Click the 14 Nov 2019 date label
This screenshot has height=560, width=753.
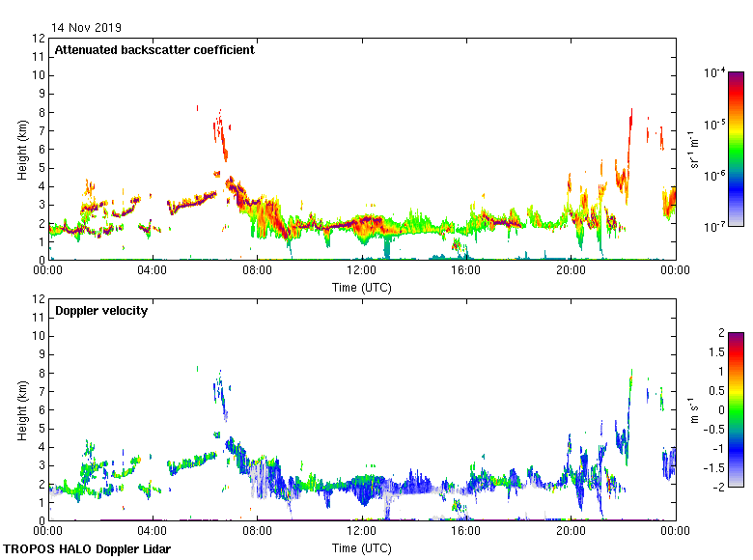click(x=87, y=28)
